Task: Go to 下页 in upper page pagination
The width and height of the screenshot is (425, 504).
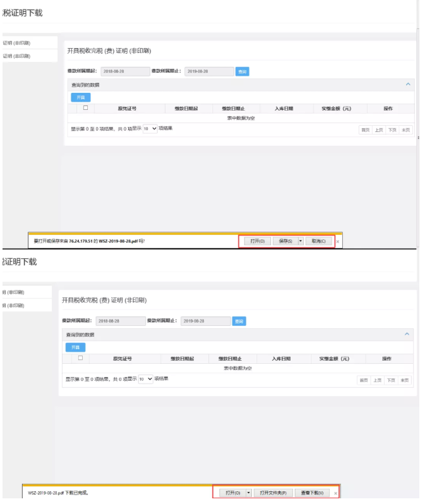Action: (392, 129)
